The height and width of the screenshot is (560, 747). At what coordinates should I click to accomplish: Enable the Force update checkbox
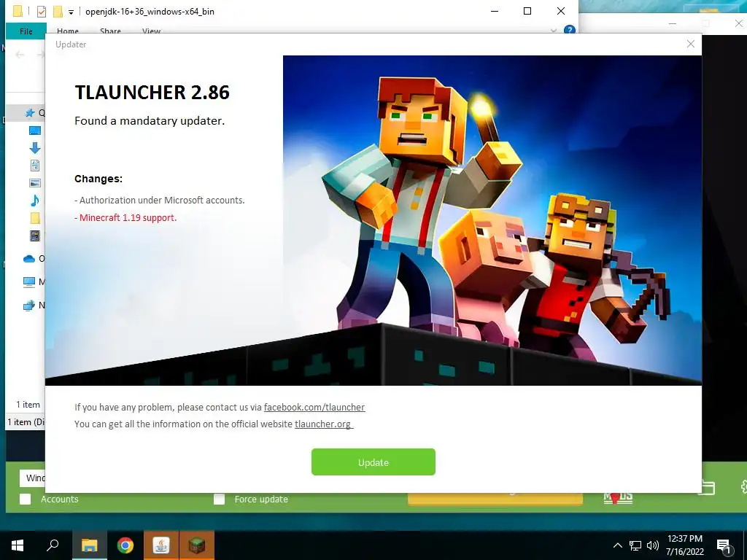pos(219,499)
